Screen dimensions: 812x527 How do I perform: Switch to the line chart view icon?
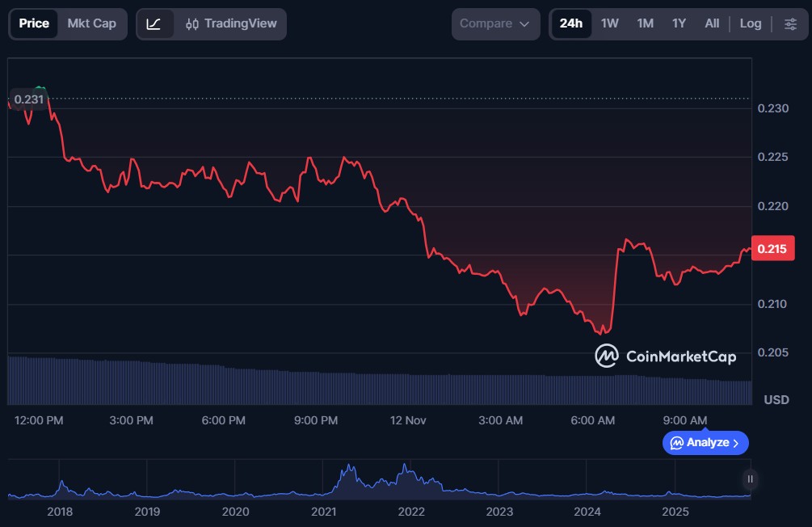pos(154,23)
